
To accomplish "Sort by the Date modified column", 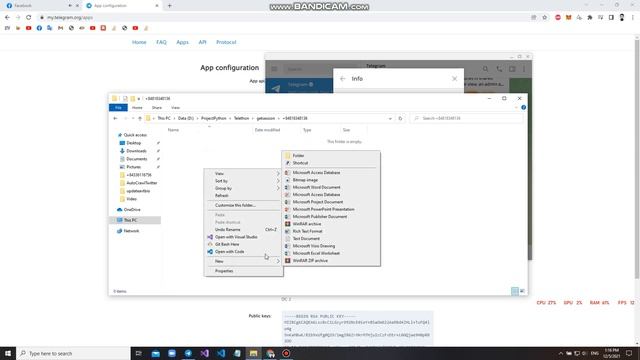I will [267, 130].
